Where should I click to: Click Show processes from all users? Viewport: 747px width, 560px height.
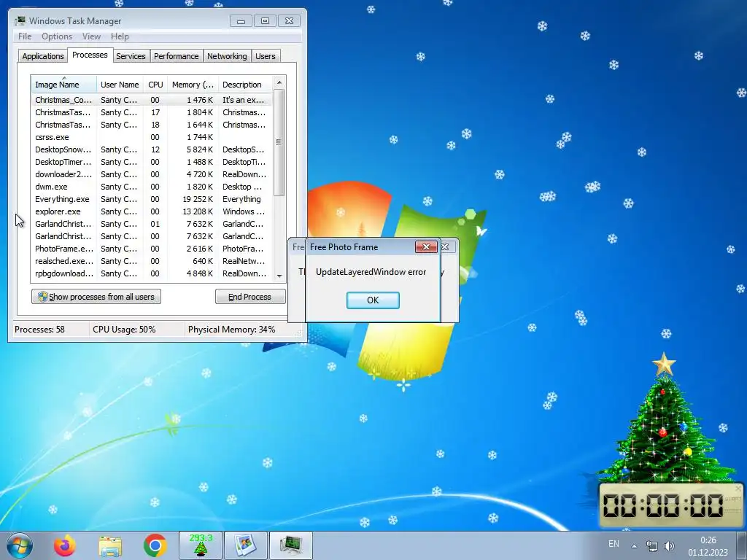[96, 297]
